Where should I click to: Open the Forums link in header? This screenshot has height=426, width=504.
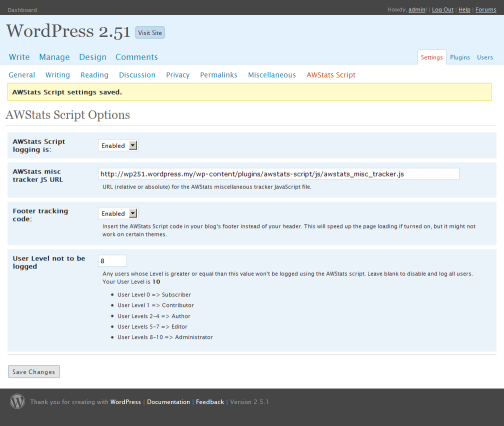486,10
